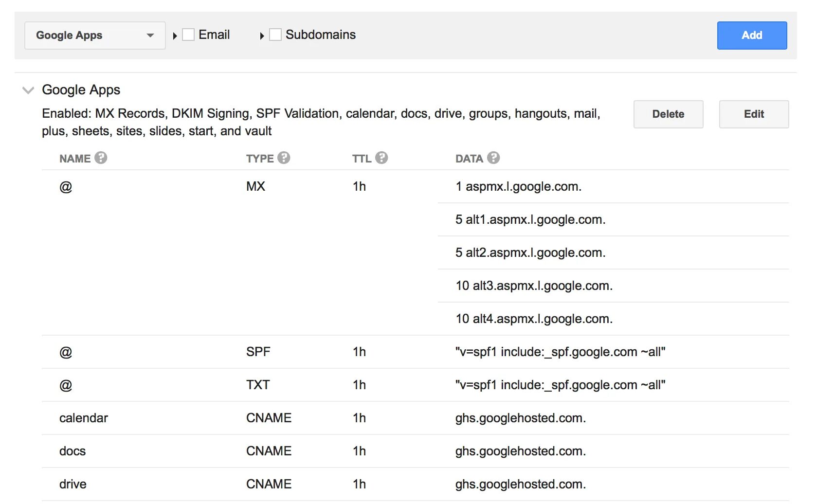Select the SPF record type cell

(258, 352)
